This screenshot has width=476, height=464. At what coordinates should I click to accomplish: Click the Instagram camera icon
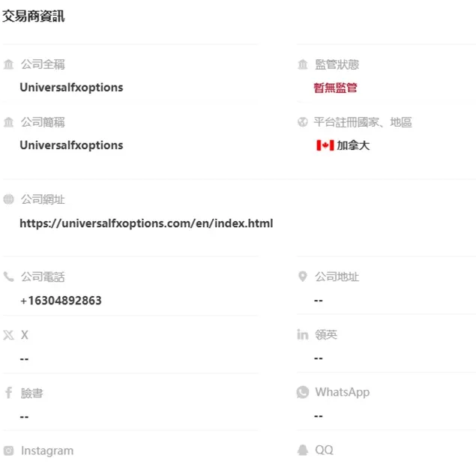[x=8, y=451]
